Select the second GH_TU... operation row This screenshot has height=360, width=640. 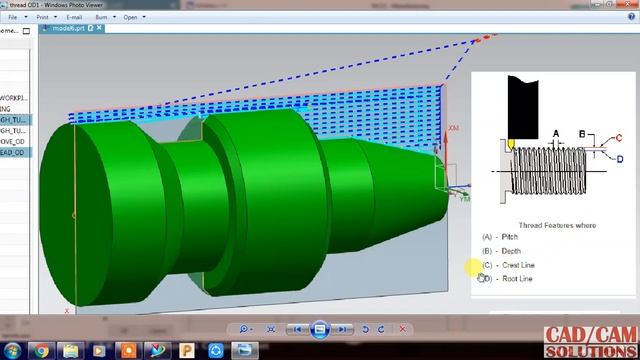tap(14, 131)
